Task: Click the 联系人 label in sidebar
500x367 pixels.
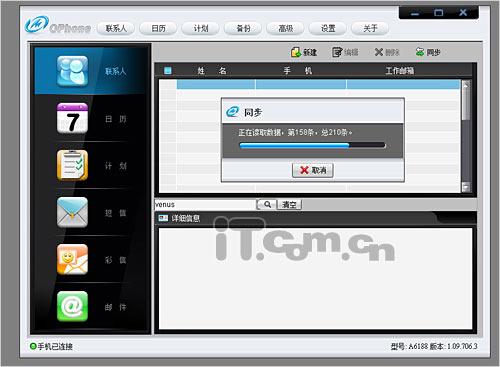Action: [116, 71]
